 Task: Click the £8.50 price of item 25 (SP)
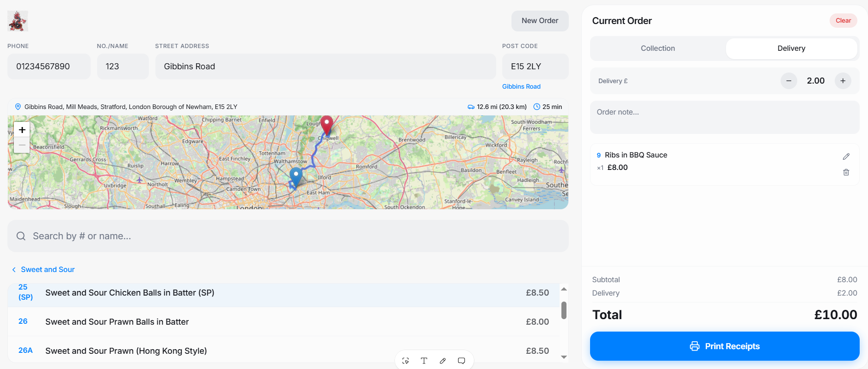click(x=537, y=293)
